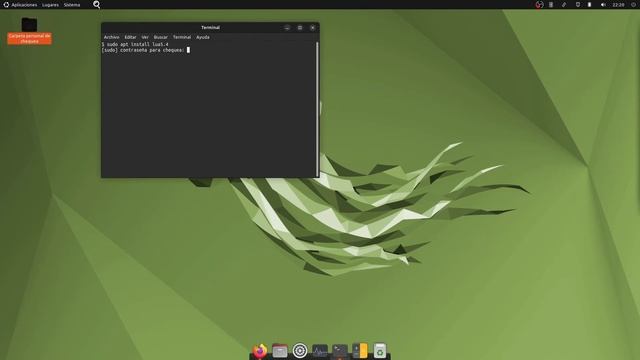Open the Aplicaciones menu in the top panel

click(24, 5)
